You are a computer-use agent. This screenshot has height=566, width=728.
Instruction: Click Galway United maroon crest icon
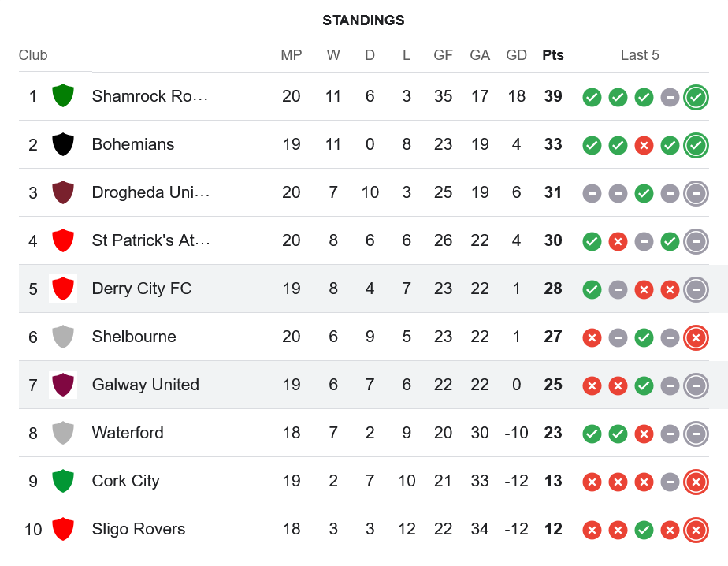[x=63, y=385]
